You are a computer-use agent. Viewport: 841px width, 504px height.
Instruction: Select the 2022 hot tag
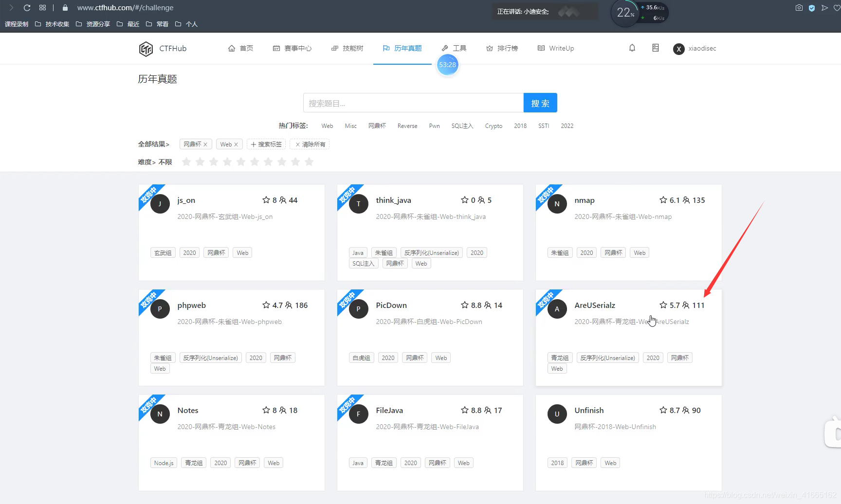[x=567, y=126]
